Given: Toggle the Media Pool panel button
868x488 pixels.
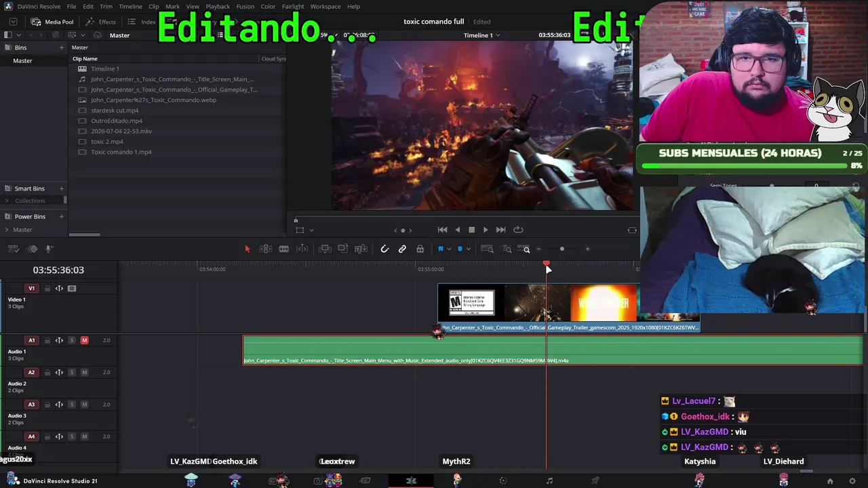Looking at the screenshot, I should pos(52,22).
